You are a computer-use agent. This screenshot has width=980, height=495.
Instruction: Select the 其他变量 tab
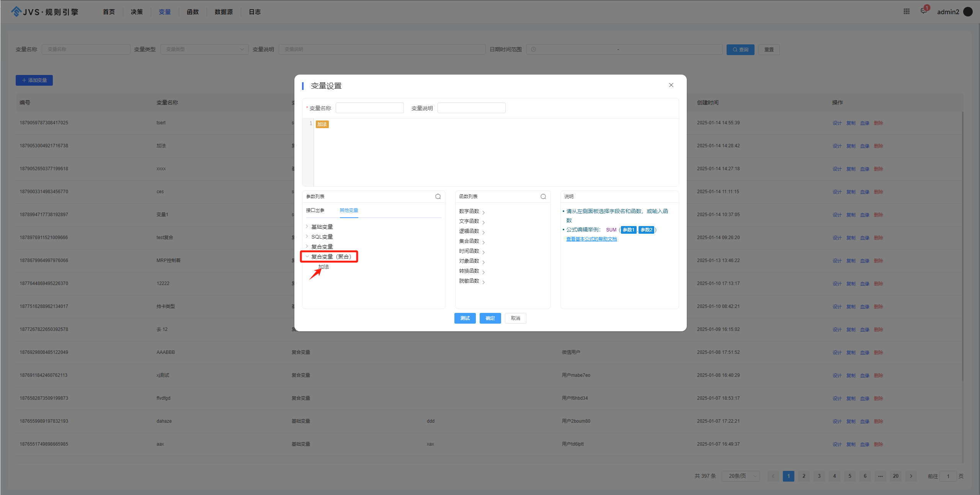point(348,210)
